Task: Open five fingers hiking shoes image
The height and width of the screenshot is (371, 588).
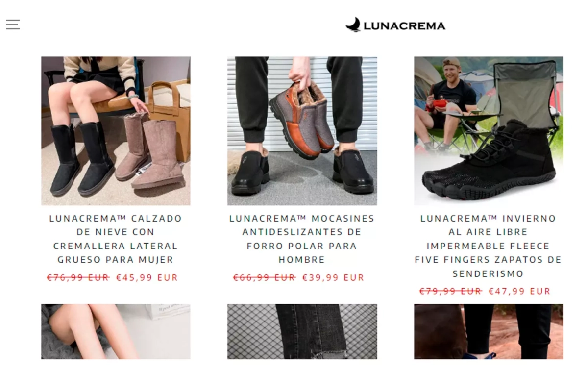Action: (489, 131)
